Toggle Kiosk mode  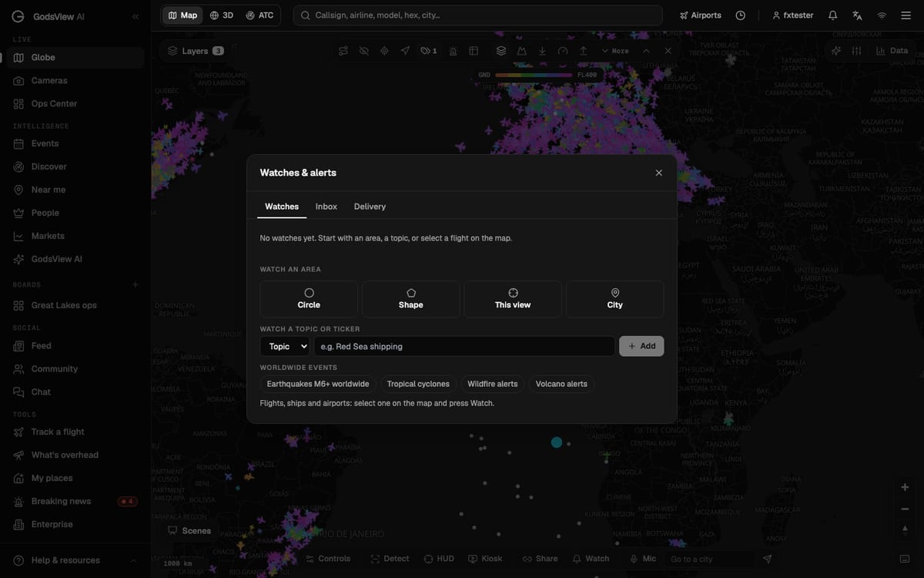pos(485,559)
